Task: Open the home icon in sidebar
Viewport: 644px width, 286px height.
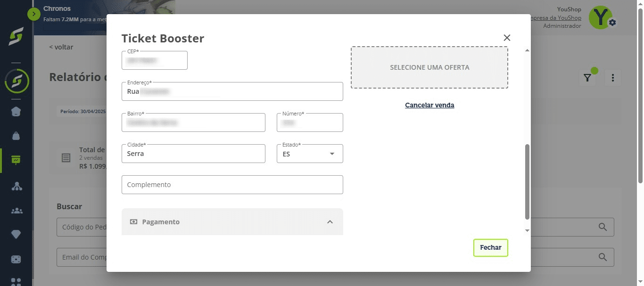Action: click(x=16, y=112)
